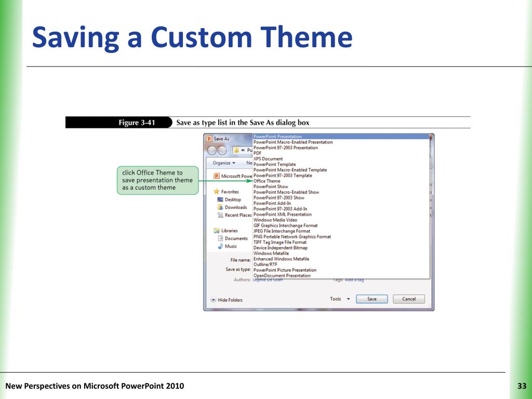The height and width of the screenshot is (399, 532).
Task: Choose PowerPoint Show format
Action: coord(341,187)
